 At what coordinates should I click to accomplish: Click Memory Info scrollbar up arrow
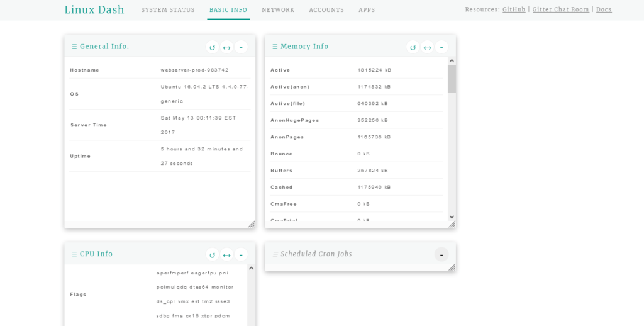click(x=452, y=61)
